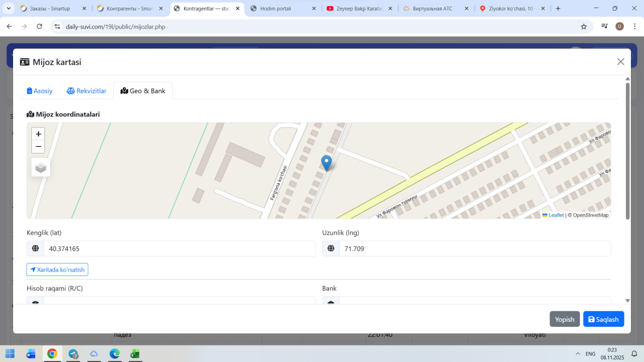Close the Контрагенты - Smartup tab
The width and height of the screenshot is (644, 362).
click(x=160, y=9)
